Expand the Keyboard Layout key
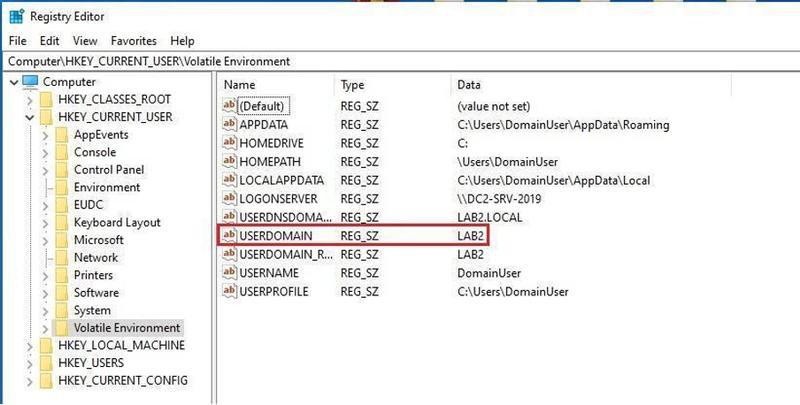The image size is (800, 405). coord(45,223)
